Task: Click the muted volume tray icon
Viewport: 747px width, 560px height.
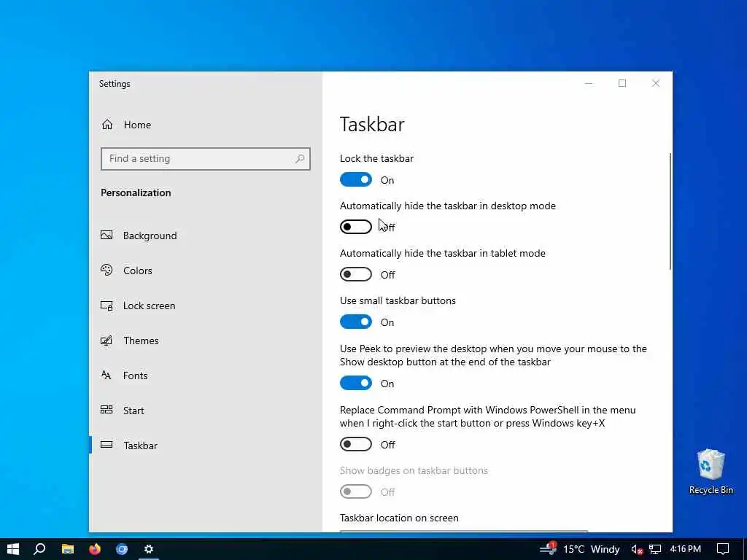Action: click(x=638, y=550)
